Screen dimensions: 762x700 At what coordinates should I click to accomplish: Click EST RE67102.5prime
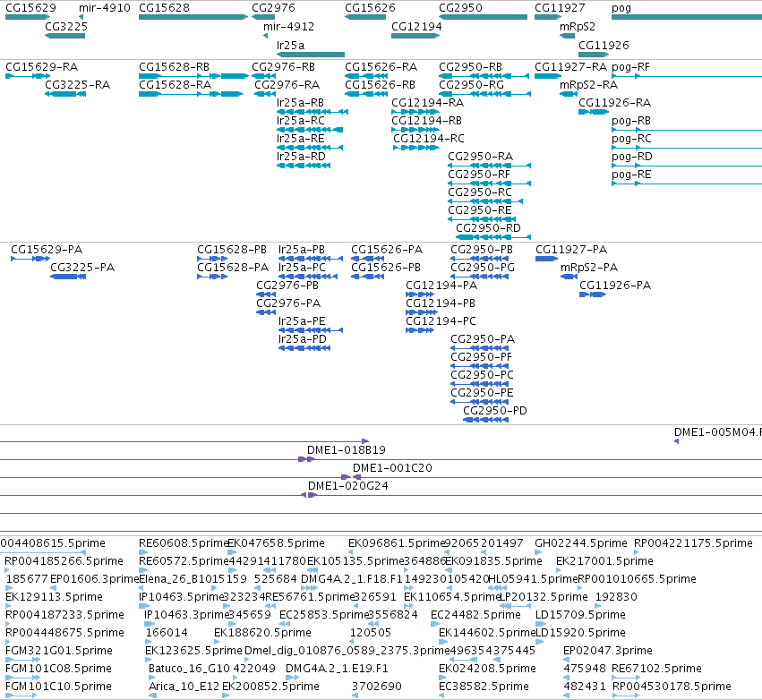click(656, 669)
